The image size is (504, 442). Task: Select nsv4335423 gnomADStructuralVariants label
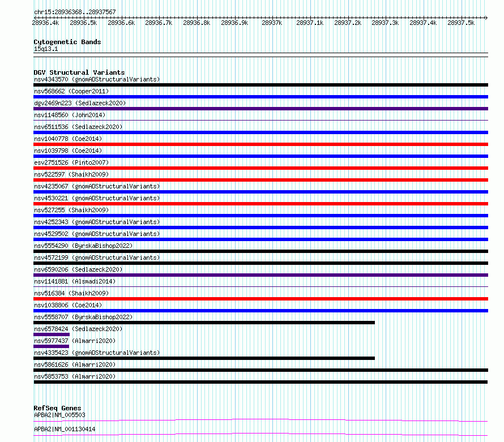coord(97,353)
